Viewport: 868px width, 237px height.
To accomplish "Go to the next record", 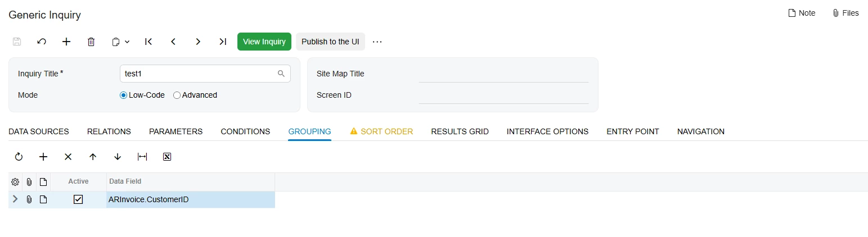I will tap(198, 42).
